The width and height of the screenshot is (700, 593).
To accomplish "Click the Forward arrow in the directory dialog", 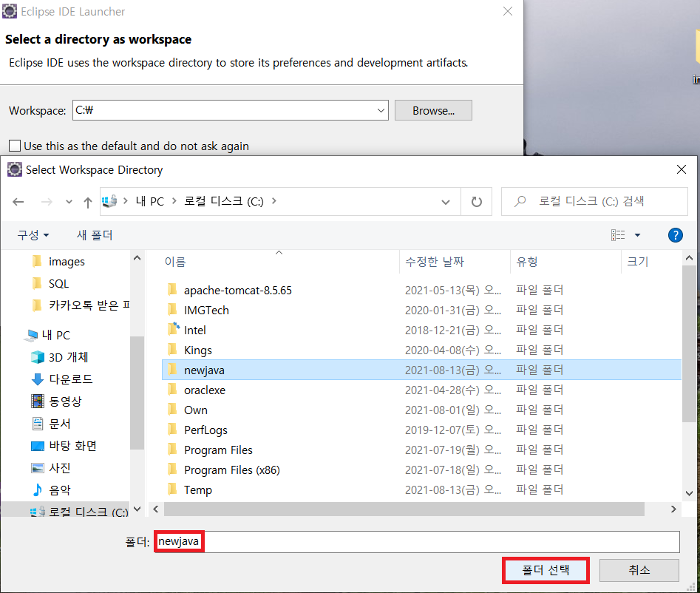I will pyautogui.click(x=47, y=202).
